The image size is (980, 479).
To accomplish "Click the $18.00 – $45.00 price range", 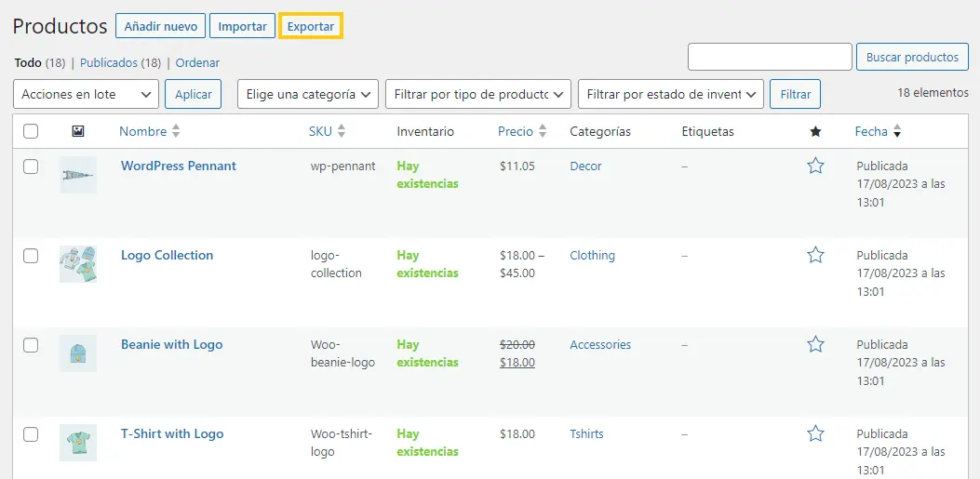I will pyautogui.click(x=522, y=264).
